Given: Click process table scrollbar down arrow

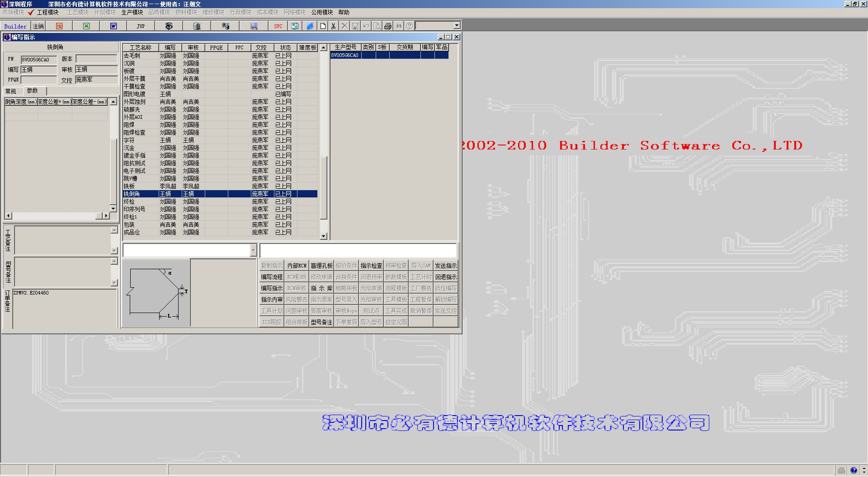Looking at the screenshot, I should point(323,236).
